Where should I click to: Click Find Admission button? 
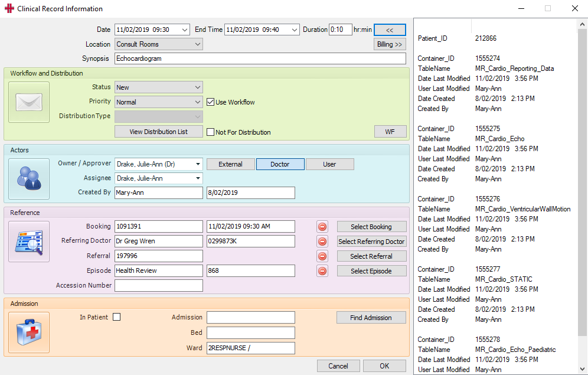click(x=371, y=318)
